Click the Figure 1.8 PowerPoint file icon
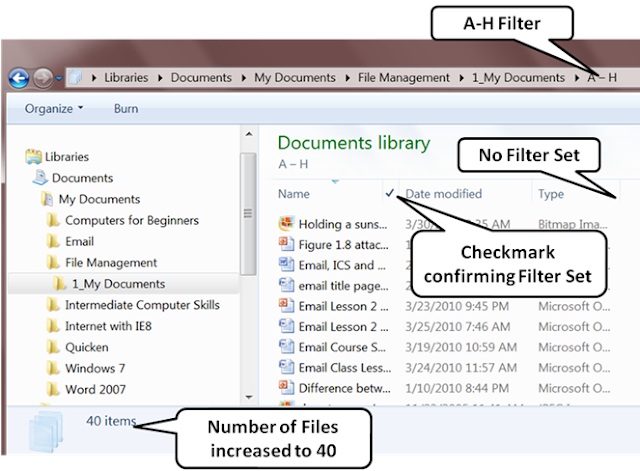The height and width of the screenshot is (471, 640). tap(287, 244)
